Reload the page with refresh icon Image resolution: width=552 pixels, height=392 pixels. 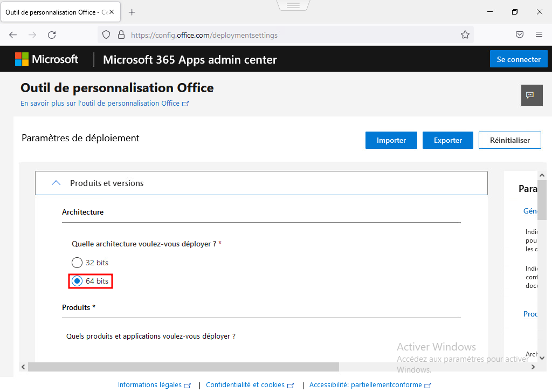click(52, 35)
